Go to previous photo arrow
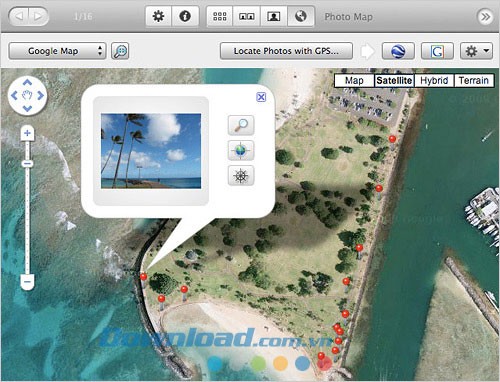Screen dimensions: 500x382 tap(19, 16)
